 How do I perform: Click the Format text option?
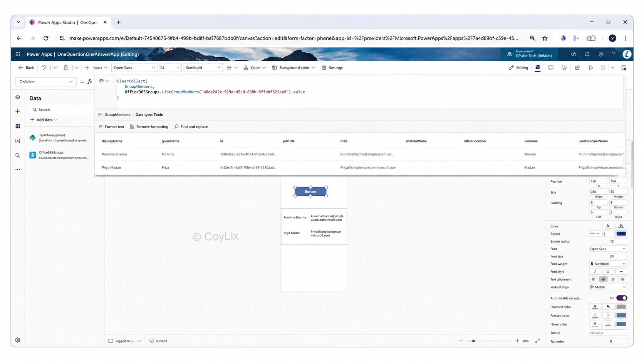coord(111,127)
